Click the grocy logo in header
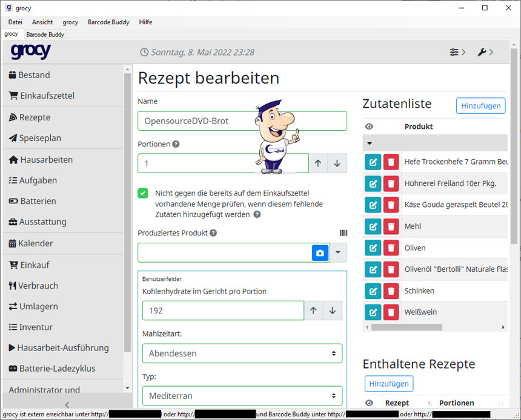 click(x=30, y=52)
